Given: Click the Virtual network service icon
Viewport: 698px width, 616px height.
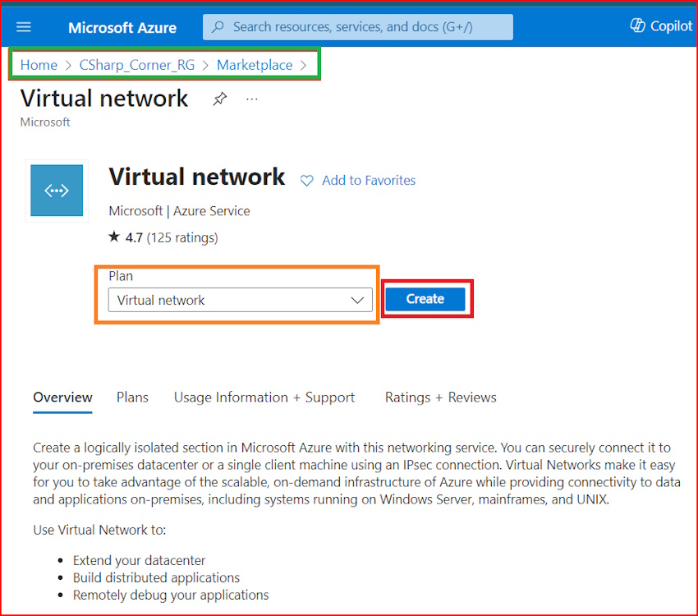Looking at the screenshot, I should click(x=56, y=190).
